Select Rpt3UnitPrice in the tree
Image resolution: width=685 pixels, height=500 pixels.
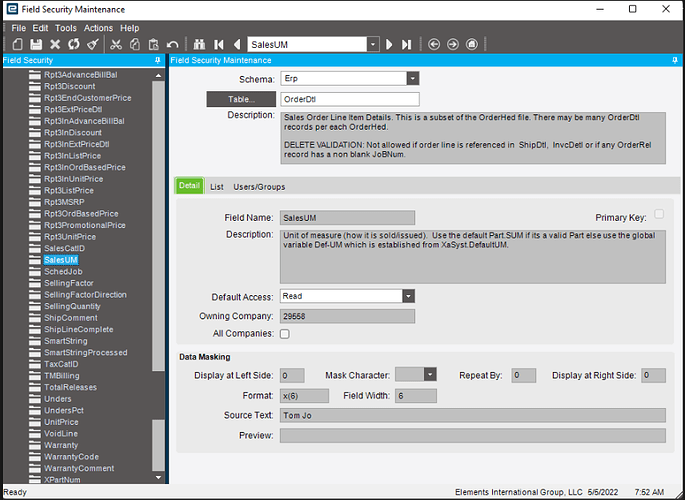coord(70,237)
